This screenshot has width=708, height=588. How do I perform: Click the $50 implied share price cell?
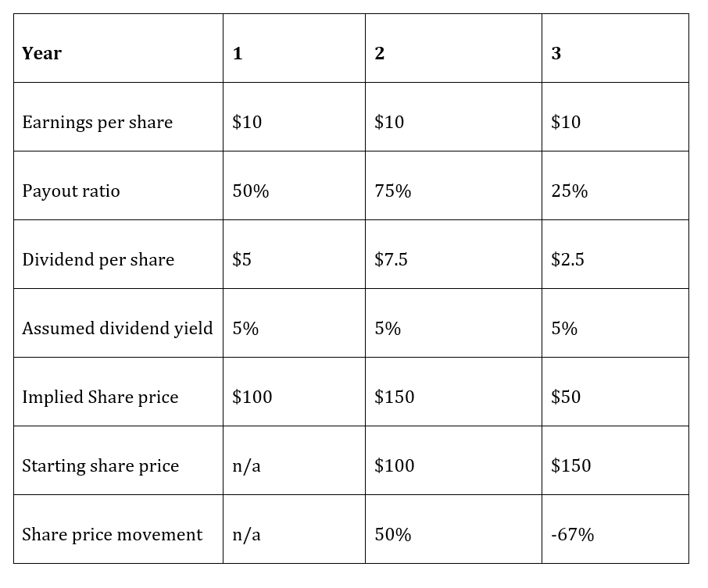[566, 397]
